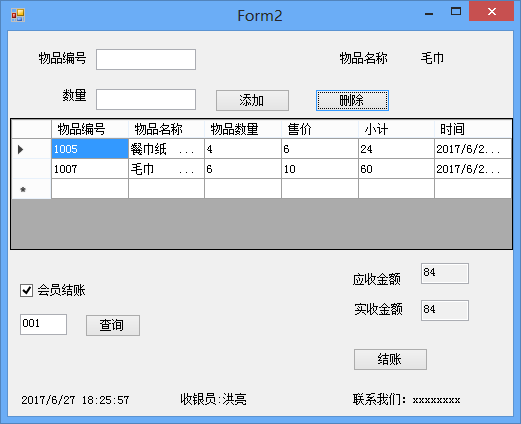Click the time cell in the 1007 row

tap(473, 169)
